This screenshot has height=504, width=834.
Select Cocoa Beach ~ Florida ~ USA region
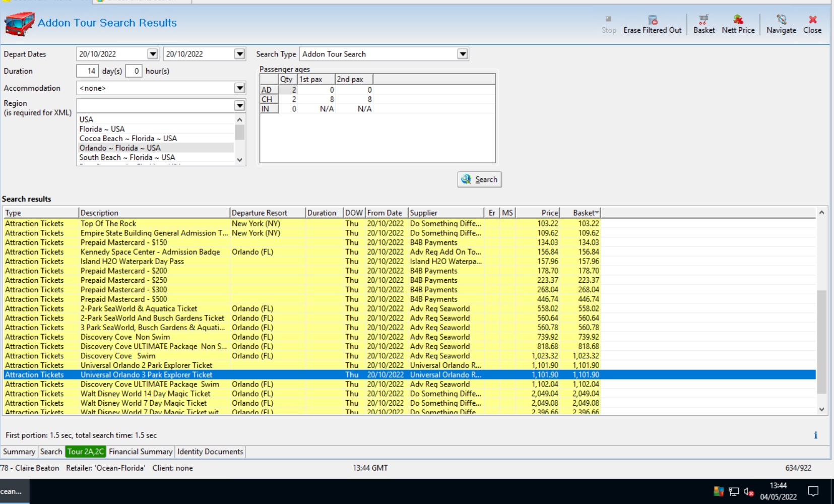(128, 139)
